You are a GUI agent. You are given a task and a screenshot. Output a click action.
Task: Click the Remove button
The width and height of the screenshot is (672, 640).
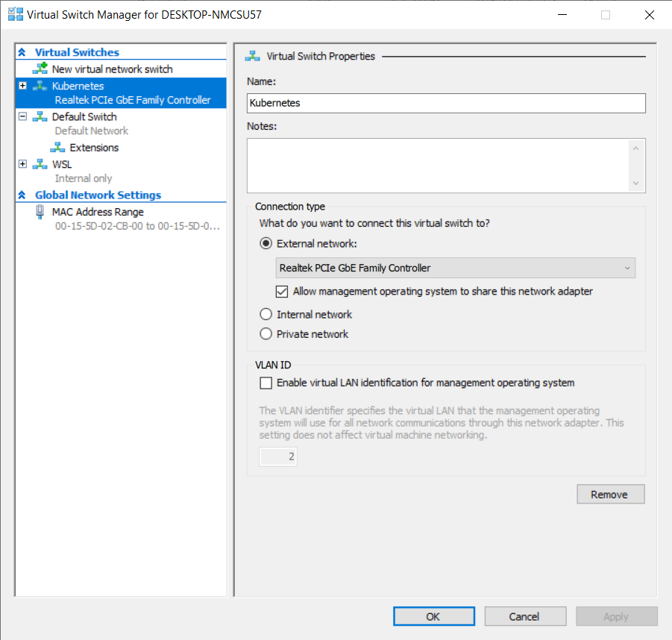610,495
